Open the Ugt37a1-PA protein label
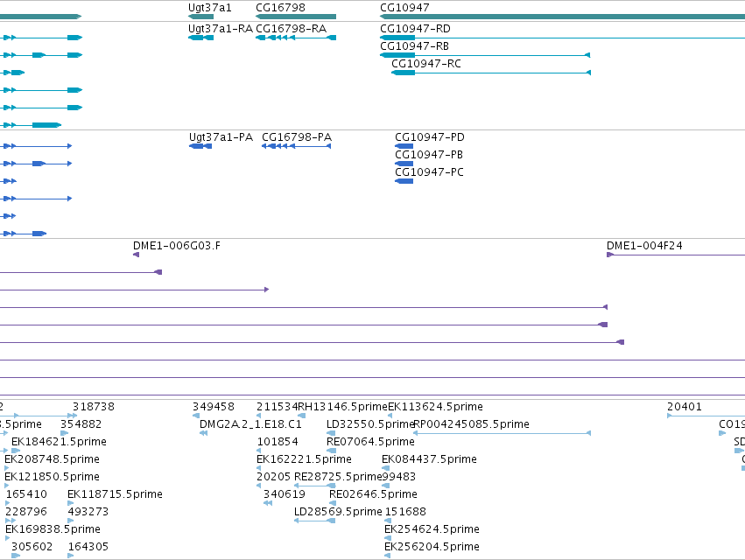This screenshot has width=745, height=560. point(221,137)
